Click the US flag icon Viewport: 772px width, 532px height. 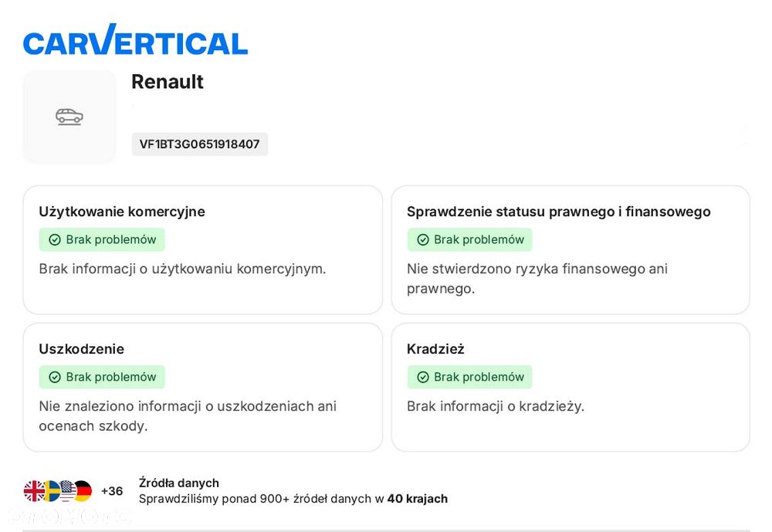[67, 491]
